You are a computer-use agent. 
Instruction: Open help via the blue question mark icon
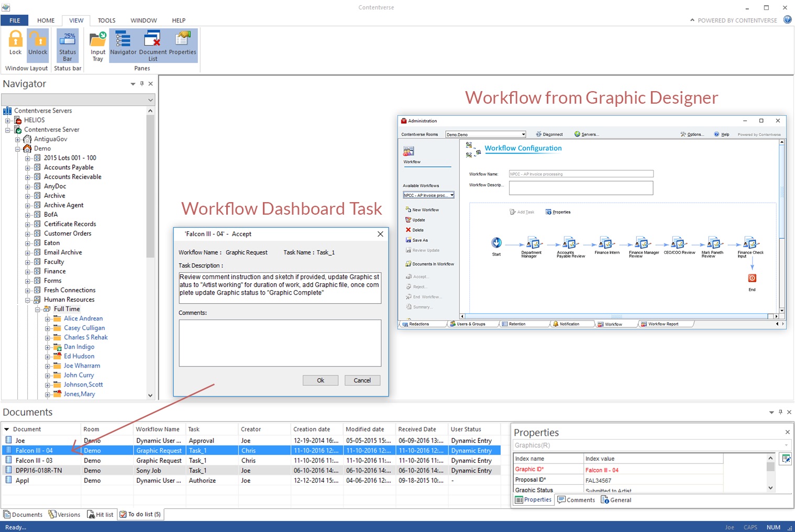787,20
